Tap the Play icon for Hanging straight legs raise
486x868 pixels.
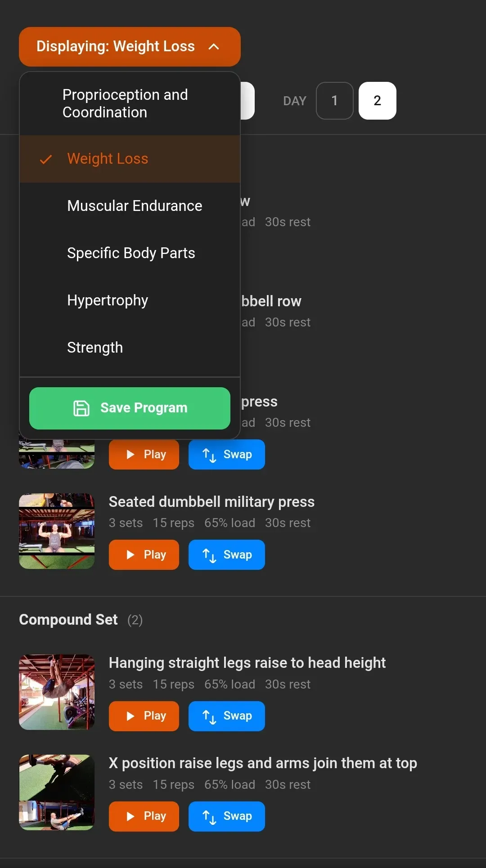131,716
